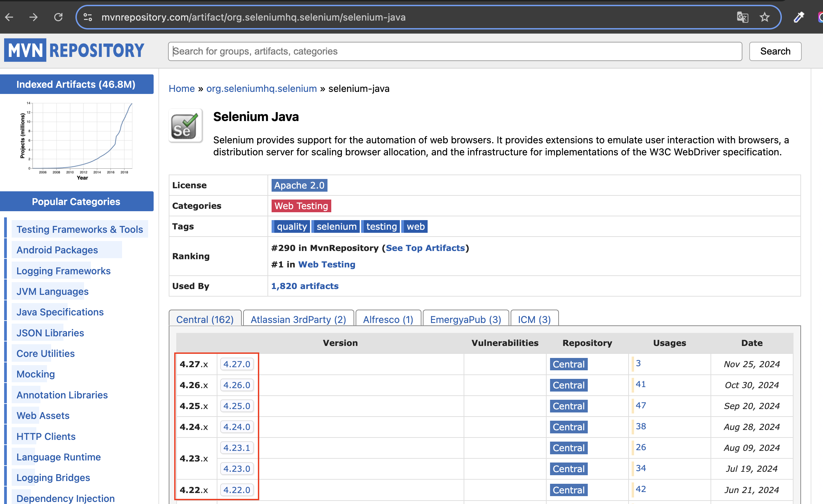Image resolution: width=823 pixels, height=504 pixels.
Task: Open version 4.27.0 link
Action: click(237, 364)
